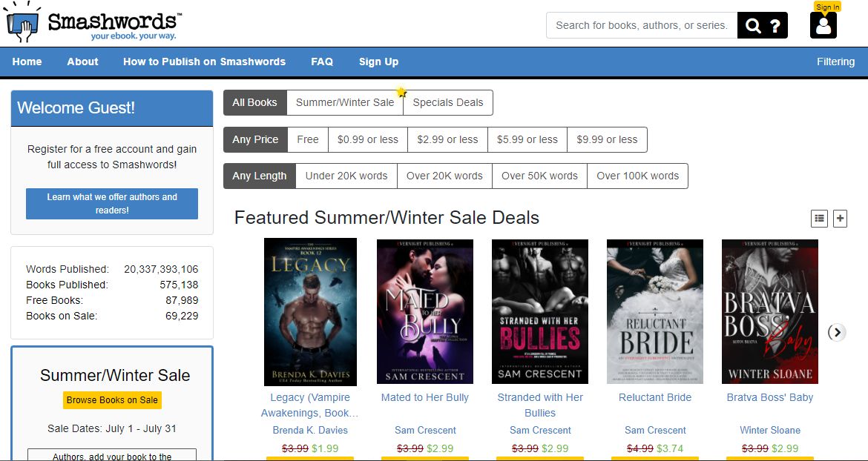Open the FAQ menu item

322,62
